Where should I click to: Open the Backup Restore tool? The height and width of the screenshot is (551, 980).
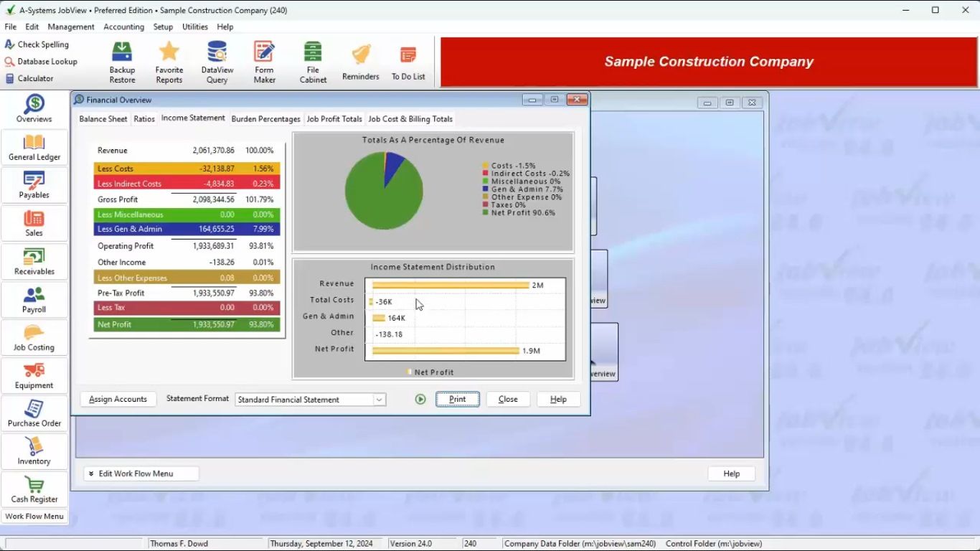(122, 62)
